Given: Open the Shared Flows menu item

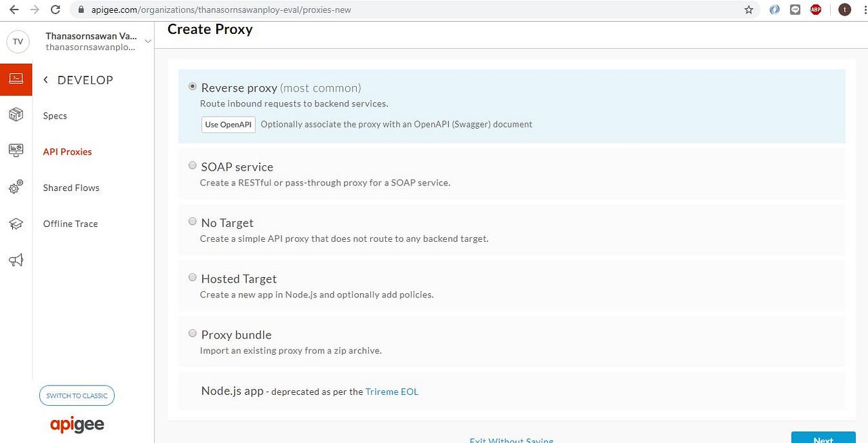Looking at the screenshot, I should coord(71,188).
